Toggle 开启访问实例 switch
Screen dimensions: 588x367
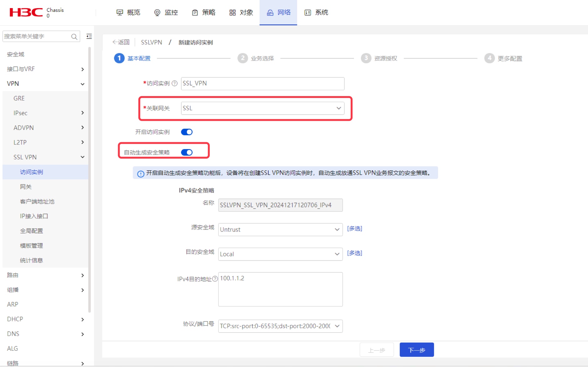coord(187,132)
